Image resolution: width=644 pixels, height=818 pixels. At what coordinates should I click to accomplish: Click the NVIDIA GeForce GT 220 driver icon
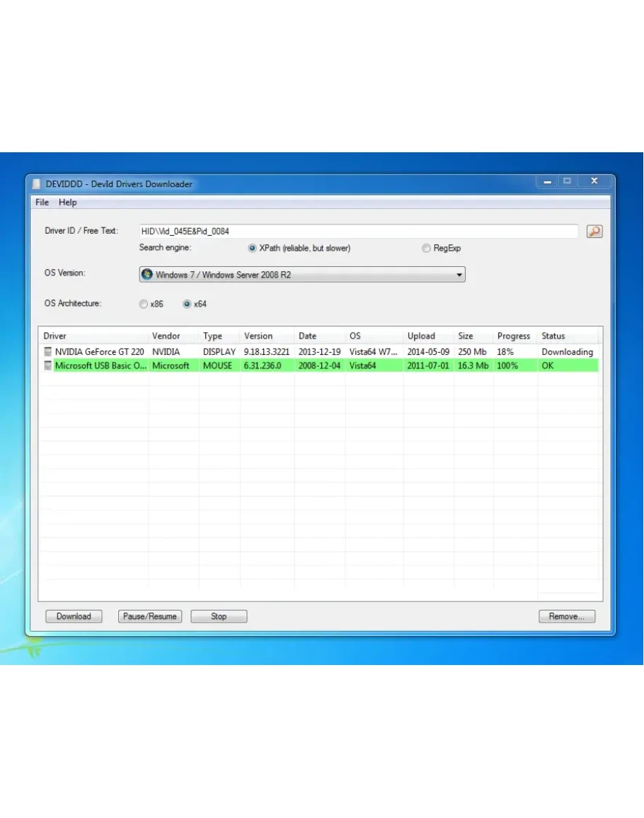click(x=48, y=352)
